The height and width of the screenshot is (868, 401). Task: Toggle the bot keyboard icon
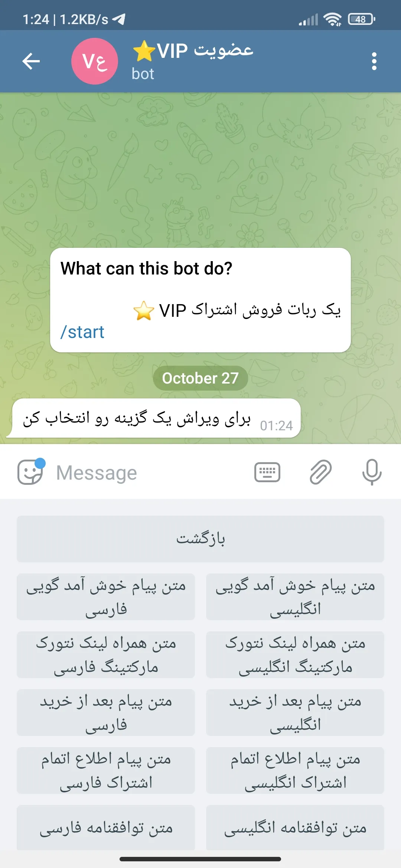pos(267,472)
